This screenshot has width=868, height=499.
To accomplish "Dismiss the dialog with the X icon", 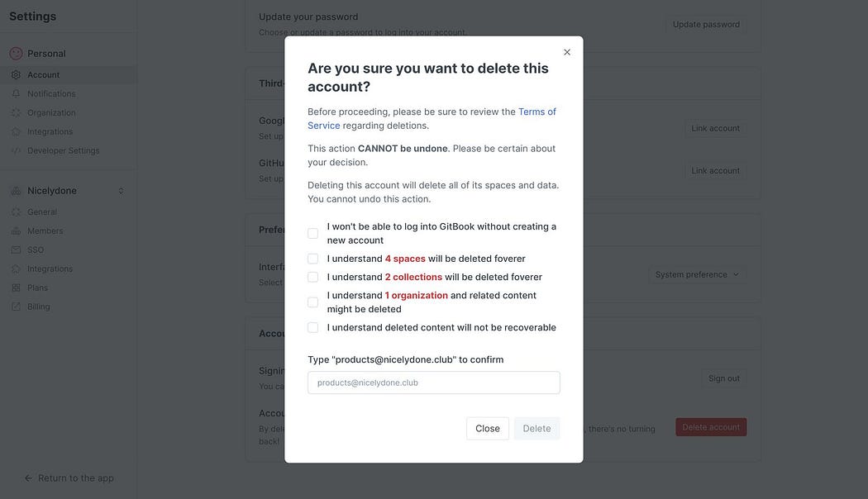I will pyautogui.click(x=567, y=52).
